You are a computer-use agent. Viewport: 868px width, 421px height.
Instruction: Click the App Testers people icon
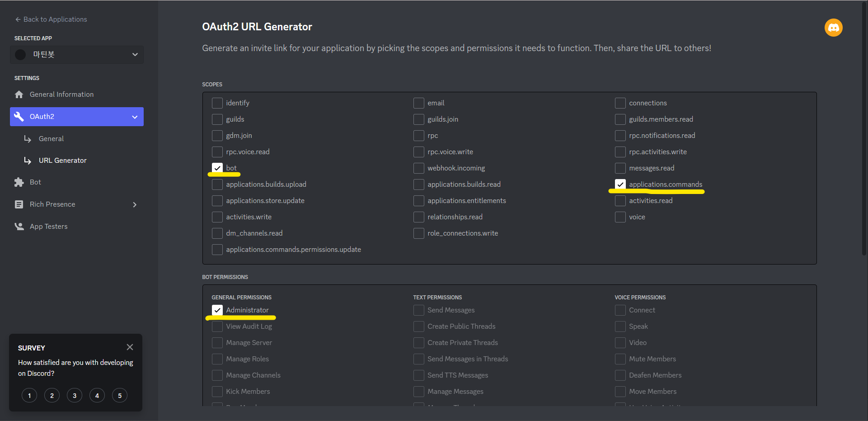coord(19,227)
